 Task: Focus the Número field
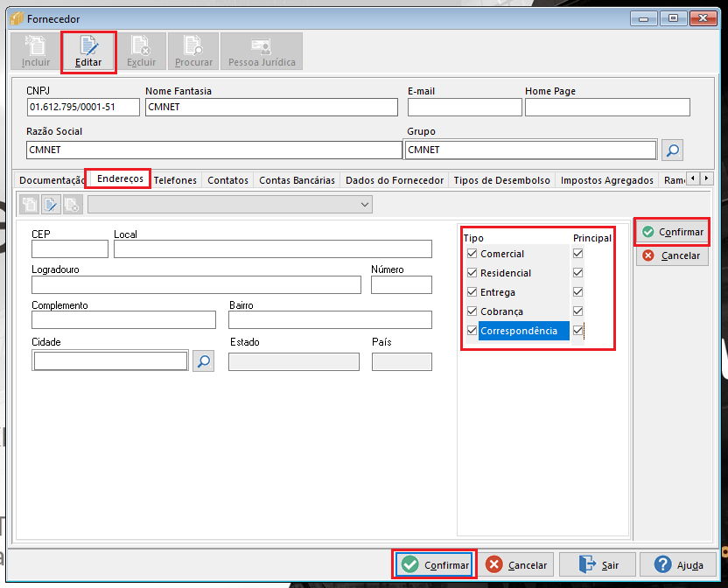[x=401, y=284]
